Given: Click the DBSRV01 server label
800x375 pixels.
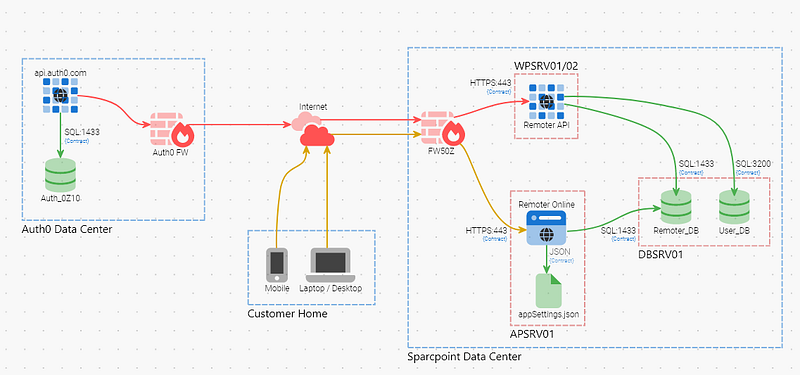Looking at the screenshot, I should (x=661, y=255).
